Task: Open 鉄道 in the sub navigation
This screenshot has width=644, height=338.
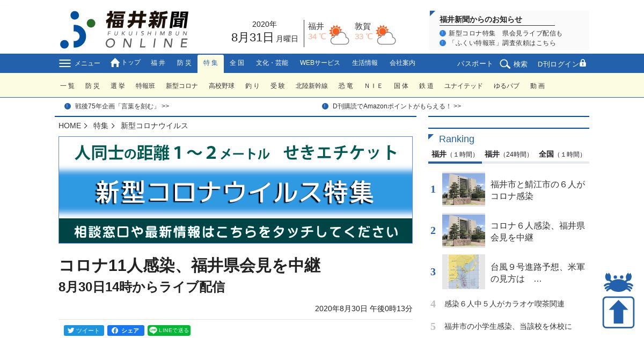Action: point(427,86)
